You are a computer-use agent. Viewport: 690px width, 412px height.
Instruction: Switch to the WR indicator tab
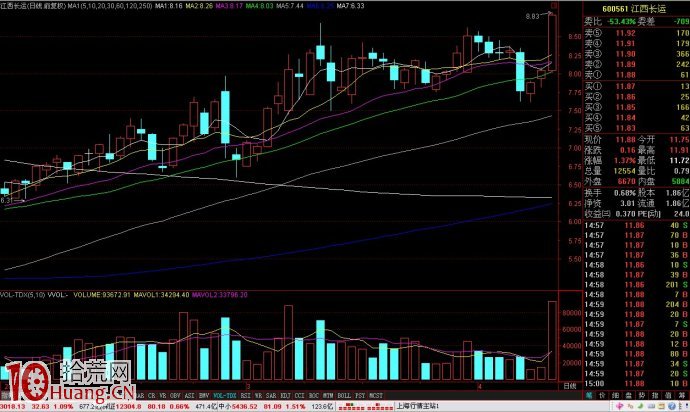[x=258, y=396]
